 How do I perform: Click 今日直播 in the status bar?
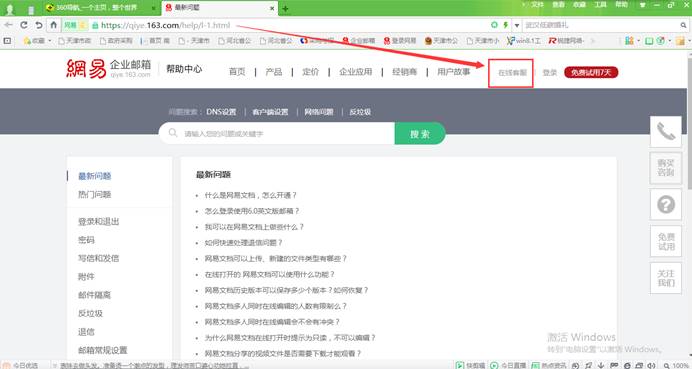[508, 365]
